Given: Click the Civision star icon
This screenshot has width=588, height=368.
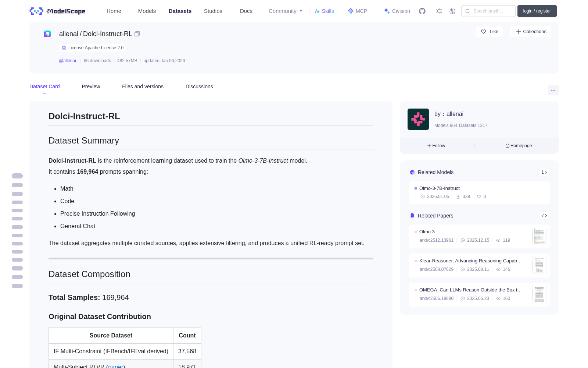Looking at the screenshot, I should [x=387, y=11].
